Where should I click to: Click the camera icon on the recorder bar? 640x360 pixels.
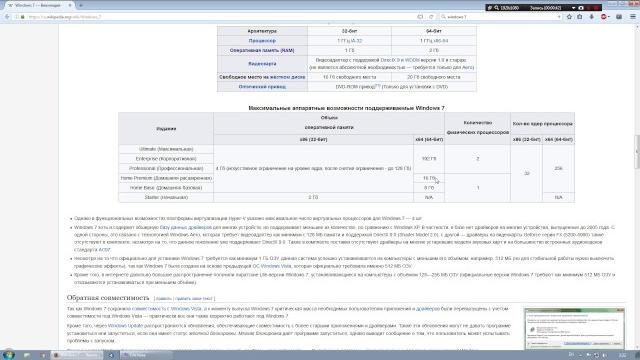click(x=581, y=7)
